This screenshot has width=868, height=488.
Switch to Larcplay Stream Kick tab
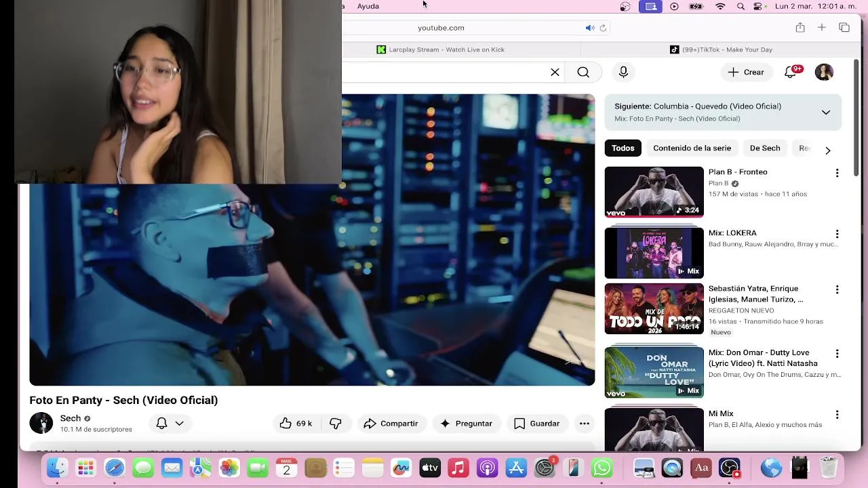coord(441,49)
